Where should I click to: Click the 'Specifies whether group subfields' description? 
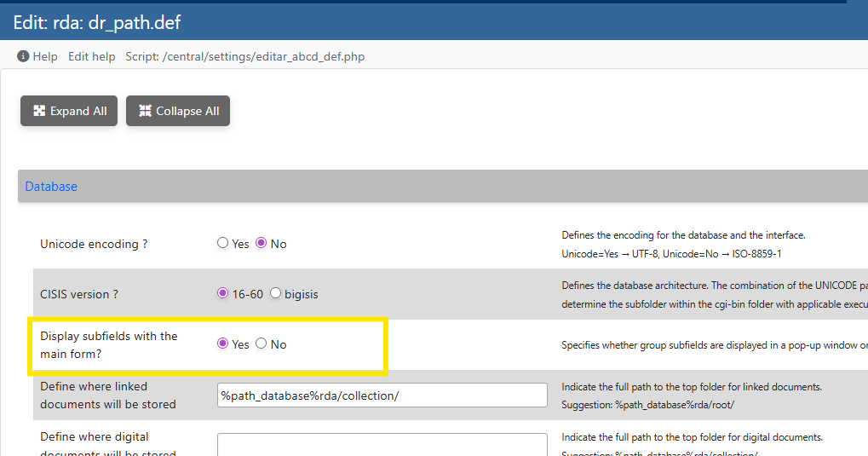pos(714,345)
